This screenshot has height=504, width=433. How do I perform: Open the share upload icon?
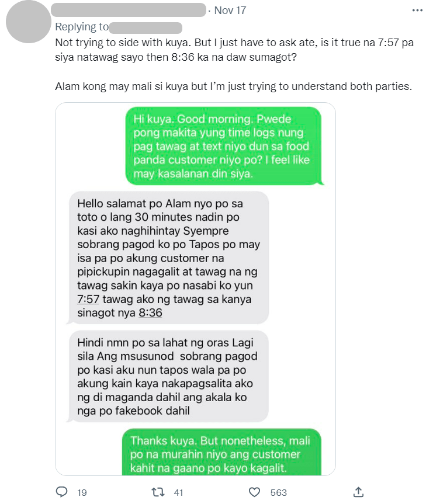[x=358, y=492]
